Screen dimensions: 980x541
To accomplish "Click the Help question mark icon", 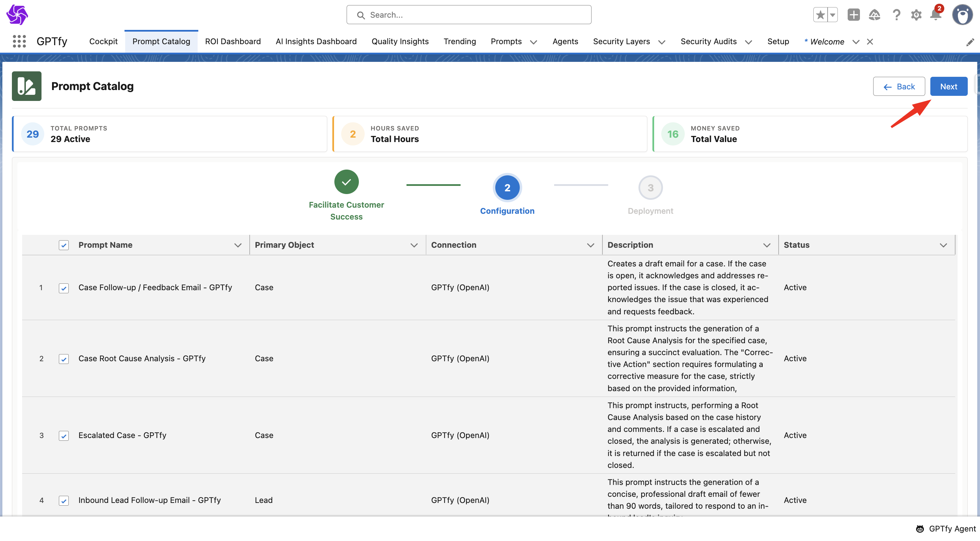I will [896, 15].
